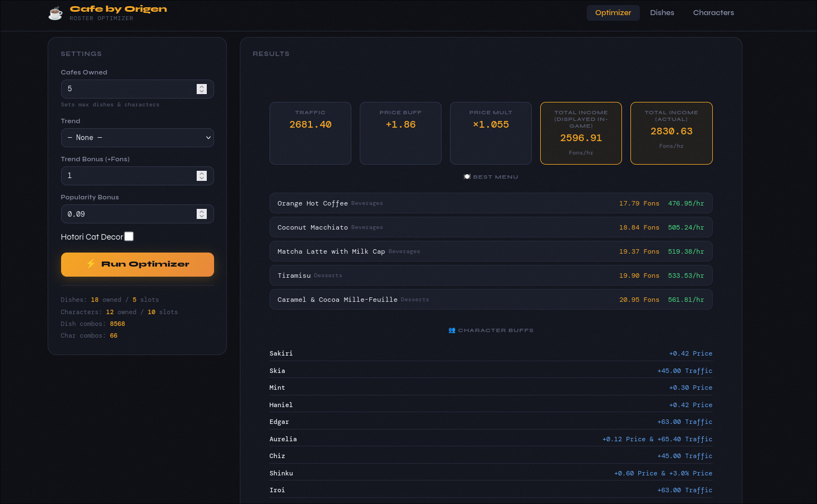This screenshot has height=504, width=817.
Task: Click the Edgar character name
Action: pyautogui.click(x=279, y=422)
